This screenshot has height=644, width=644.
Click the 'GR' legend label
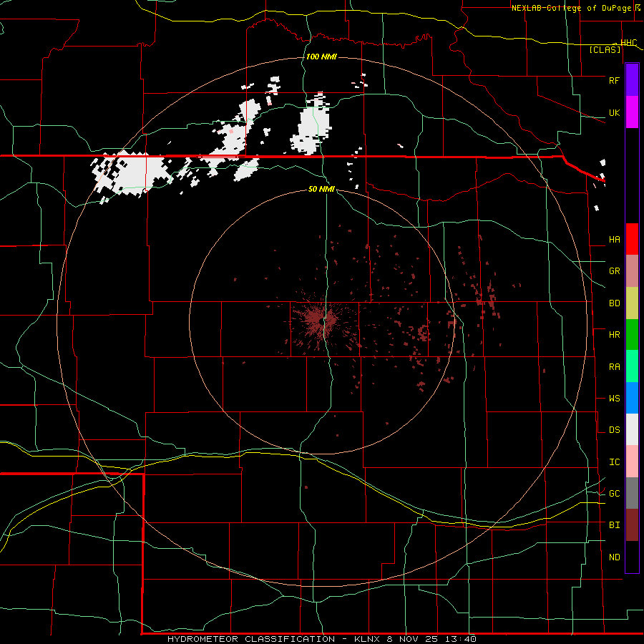614,271
